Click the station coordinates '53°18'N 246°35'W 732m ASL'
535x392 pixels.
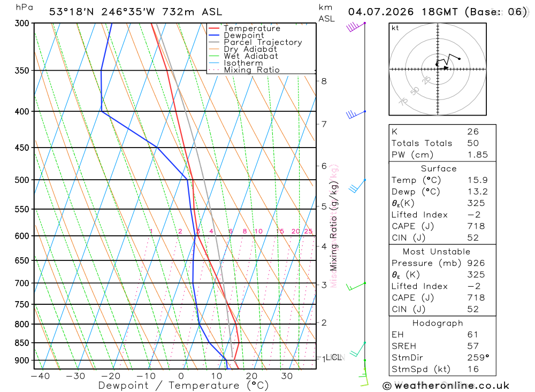(x=135, y=12)
